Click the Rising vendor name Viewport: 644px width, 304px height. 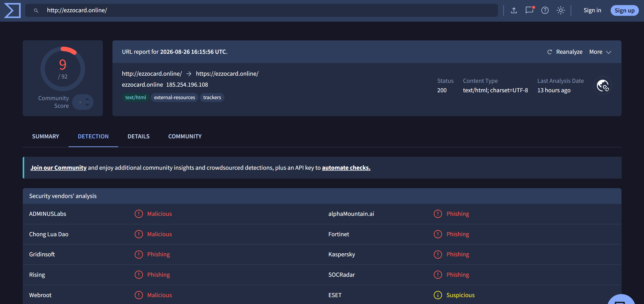[37, 274]
